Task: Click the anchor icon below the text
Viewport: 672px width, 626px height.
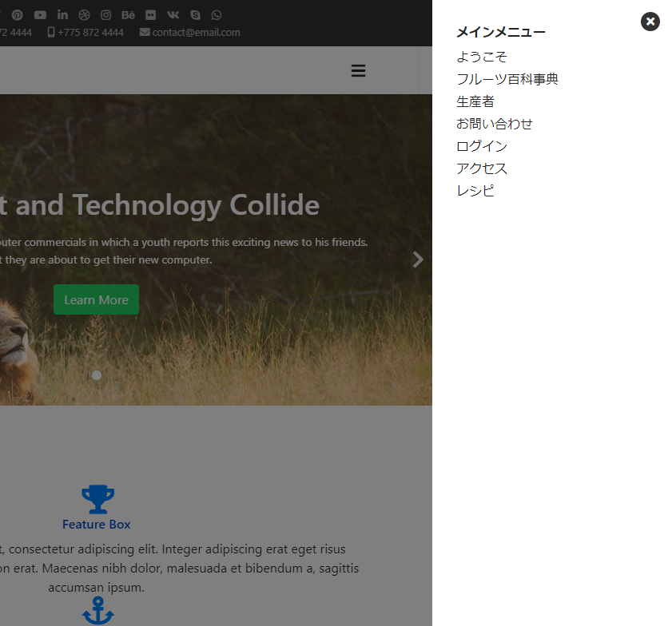Action: pyautogui.click(x=97, y=611)
